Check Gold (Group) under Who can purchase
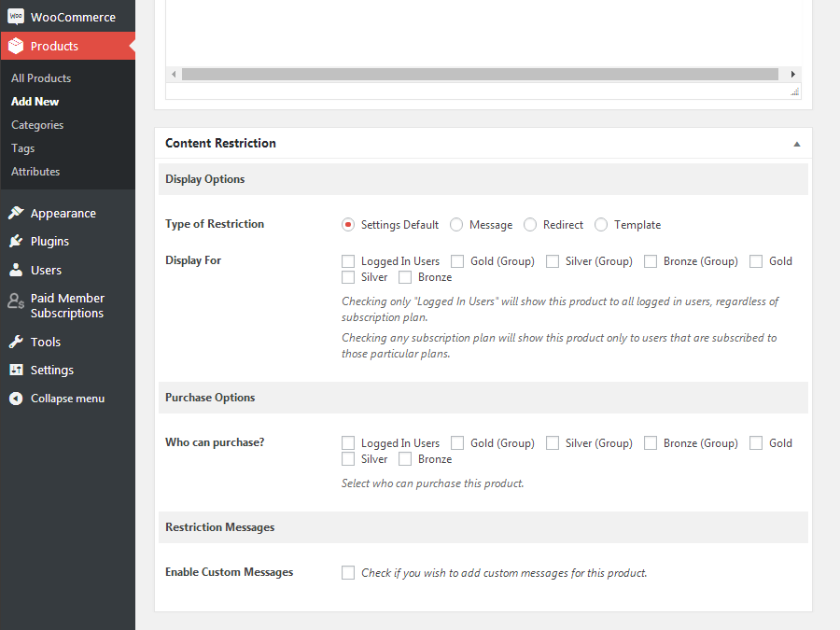 [457, 443]
